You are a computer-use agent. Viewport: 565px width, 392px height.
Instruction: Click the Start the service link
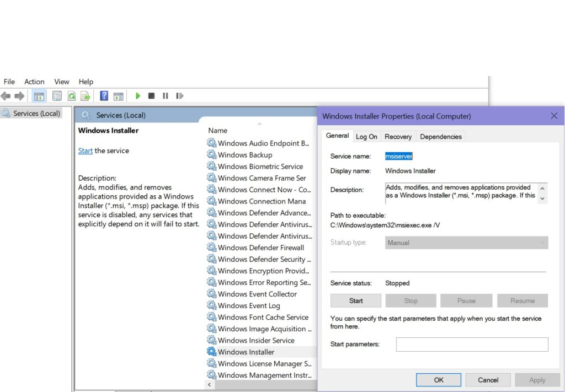[x=86, y=151]
